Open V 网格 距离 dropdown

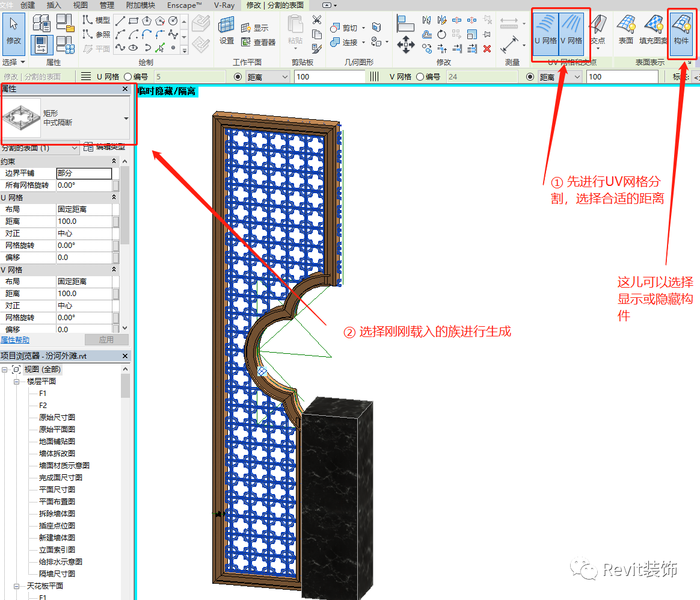[x=560, y=77]
